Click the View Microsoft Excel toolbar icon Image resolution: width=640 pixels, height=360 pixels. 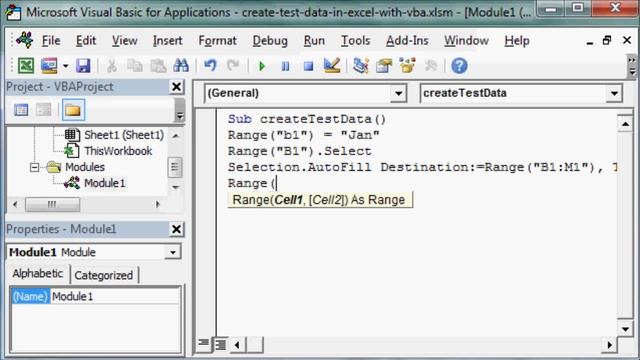[26, 66]
